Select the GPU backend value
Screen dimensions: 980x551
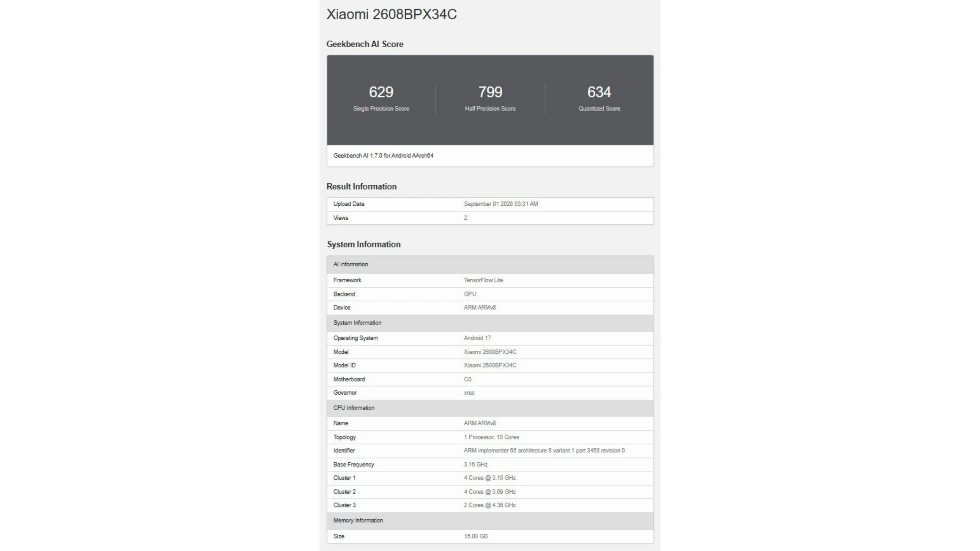(x=470, y=294)
